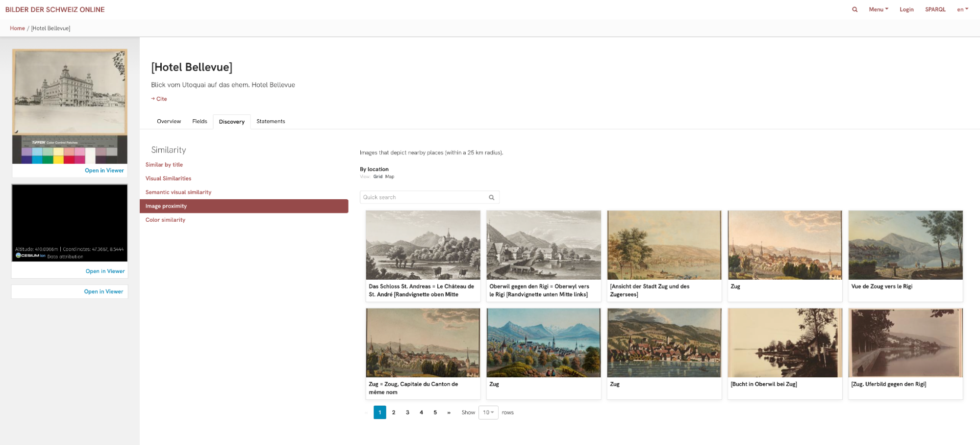This screenshot has width=980, height=445.
Task: Go to page 5 of results
Action: pyautogui.click(x=435, y=413)
